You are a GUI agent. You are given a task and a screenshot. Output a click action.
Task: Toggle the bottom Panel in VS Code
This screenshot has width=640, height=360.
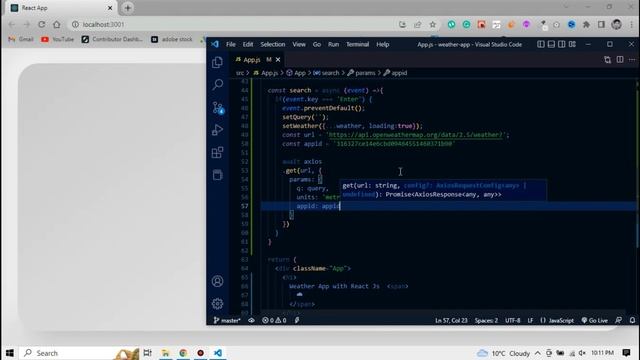click(x=551, y=44)
